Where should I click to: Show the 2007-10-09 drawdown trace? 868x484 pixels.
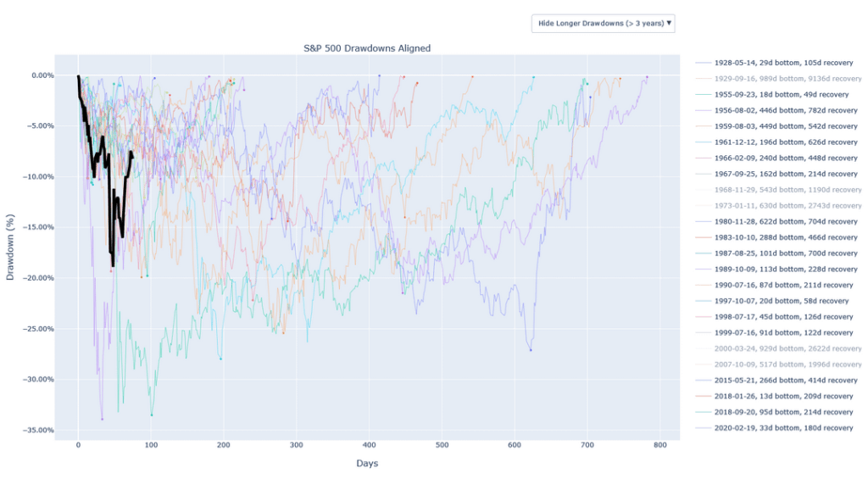click(779, 364)
